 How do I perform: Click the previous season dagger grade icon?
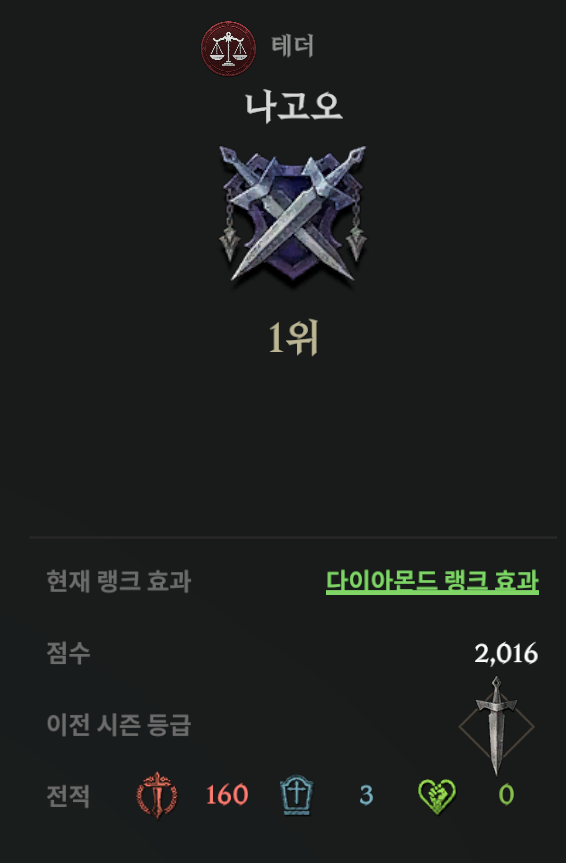497,726
